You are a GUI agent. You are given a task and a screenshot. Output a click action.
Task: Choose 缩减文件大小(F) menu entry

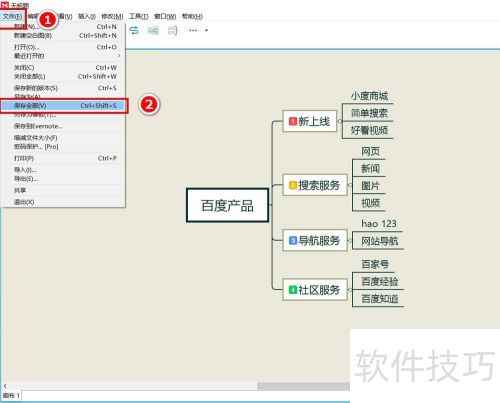pyautogui.click(x=63, y=138)
